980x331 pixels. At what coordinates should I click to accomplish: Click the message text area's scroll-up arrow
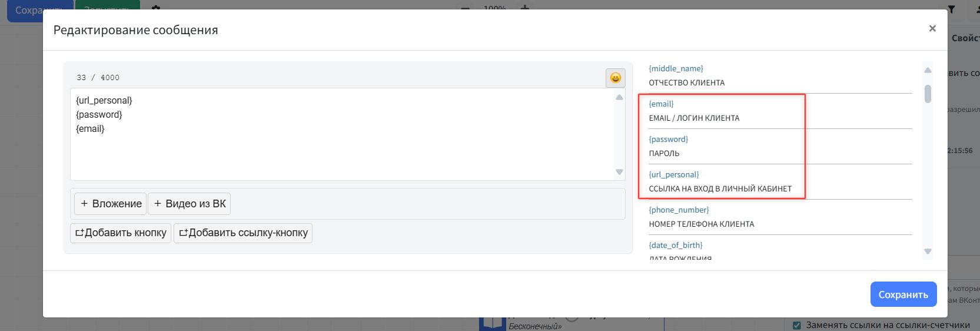coord(619,97)
